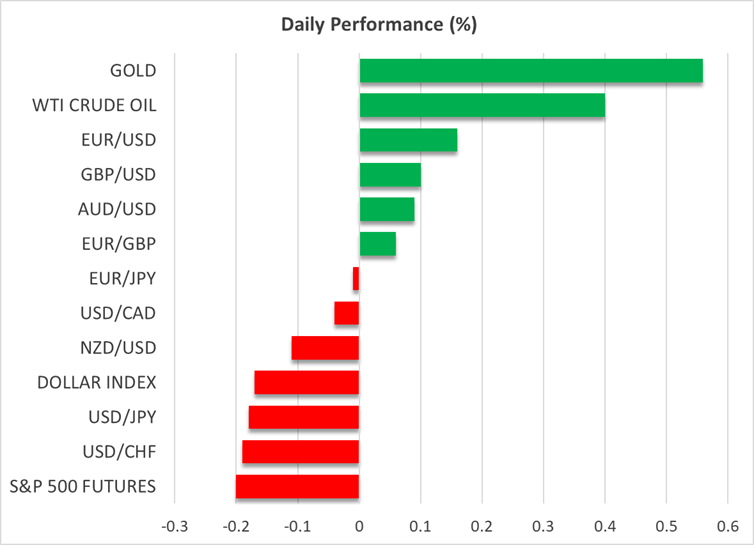Click the 0.6 axis value
This screenshot has width=754, height=545.
728,524
